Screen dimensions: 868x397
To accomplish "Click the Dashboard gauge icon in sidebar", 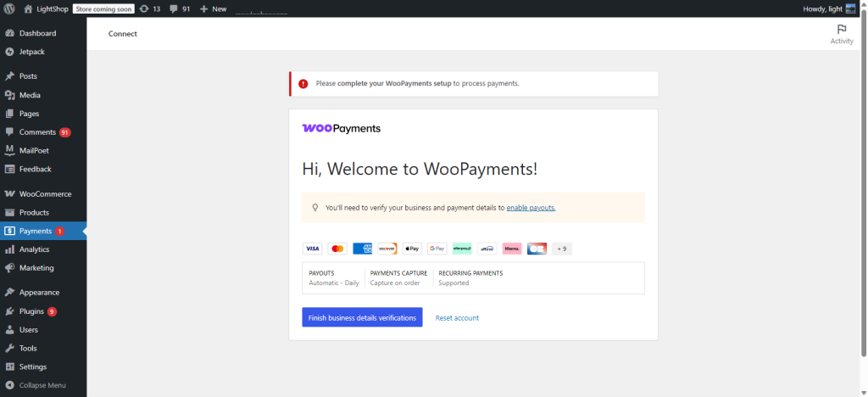I will click(x=9, y=33).
